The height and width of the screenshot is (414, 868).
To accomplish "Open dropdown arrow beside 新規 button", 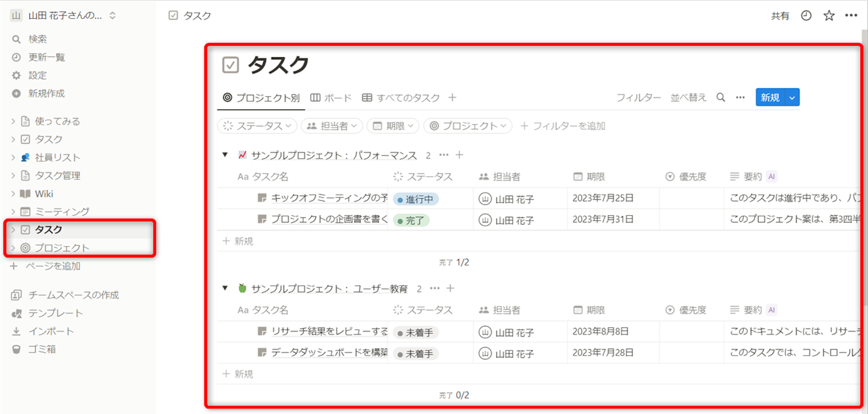I will coord(792,97).
